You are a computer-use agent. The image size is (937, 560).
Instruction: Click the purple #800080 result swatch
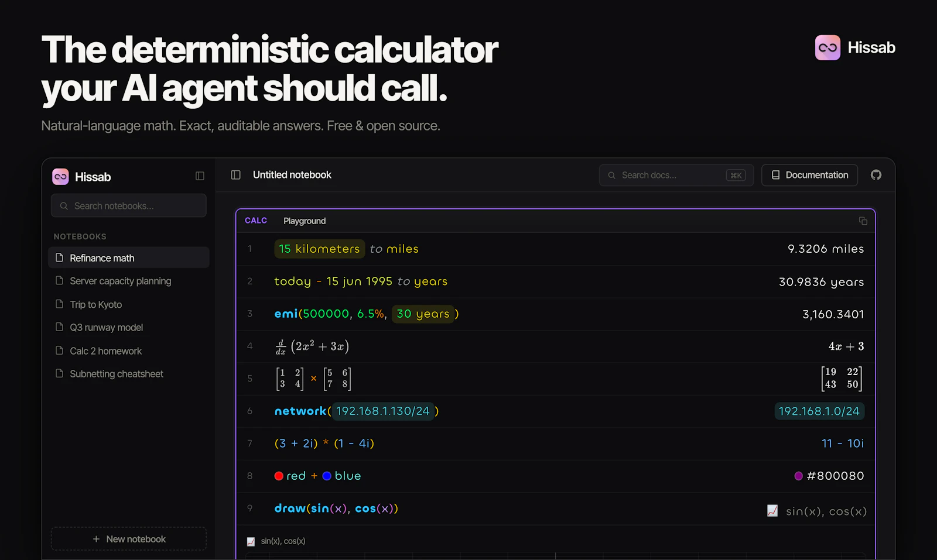pos(798,476)
